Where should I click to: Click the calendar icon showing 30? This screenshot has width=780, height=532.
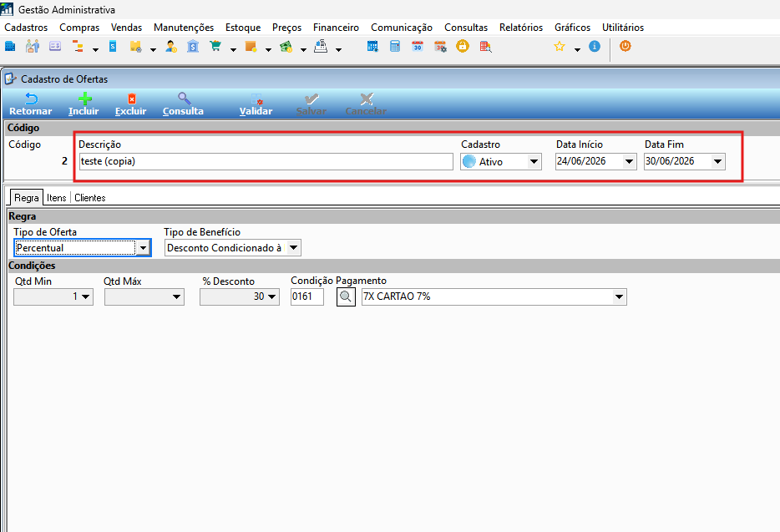click(x=418, y=47)
